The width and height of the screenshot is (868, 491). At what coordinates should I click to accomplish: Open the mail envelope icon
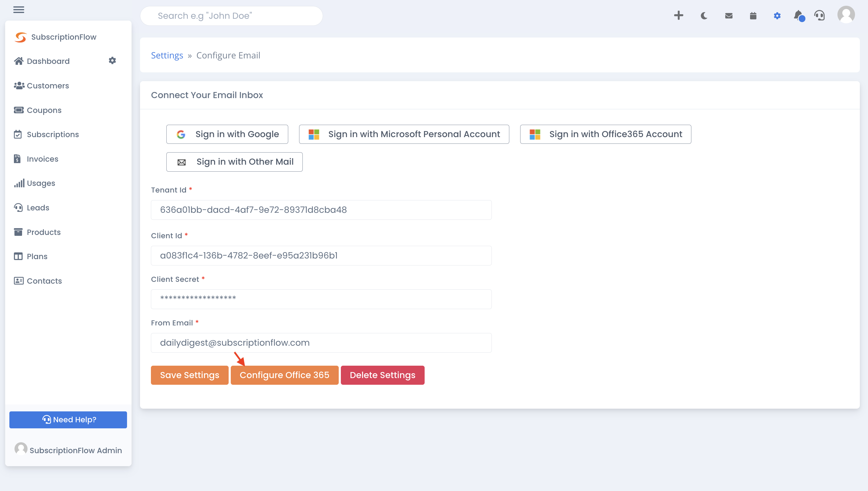(x=729, y=15)
